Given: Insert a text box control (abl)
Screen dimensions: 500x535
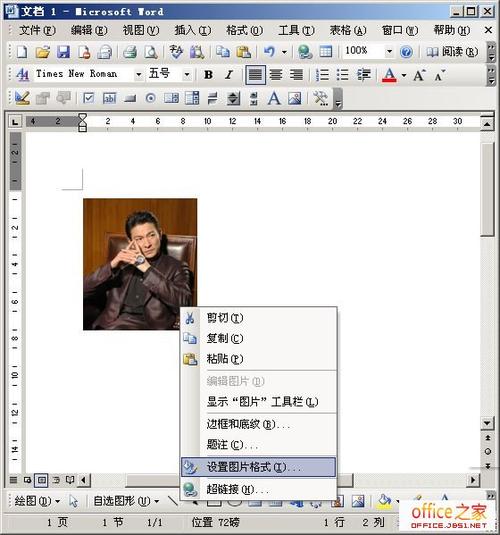Looking at the screenshot, I should [x=109, y=99].
